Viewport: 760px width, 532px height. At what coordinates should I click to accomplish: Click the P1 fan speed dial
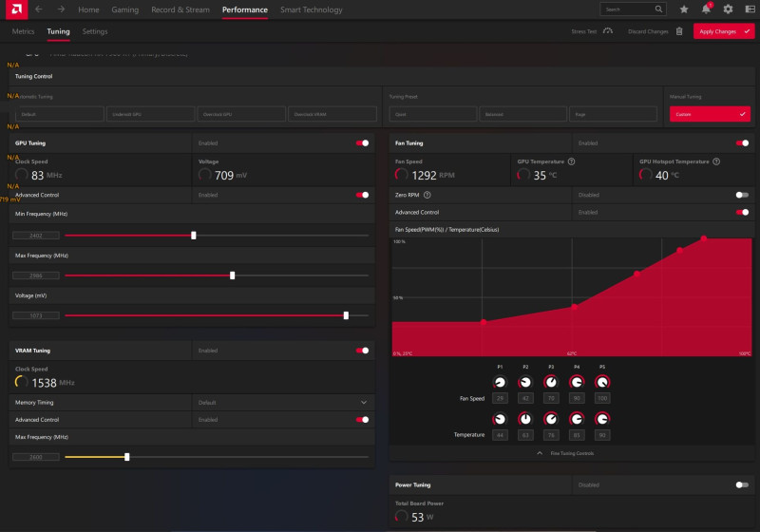pos(500,382)
